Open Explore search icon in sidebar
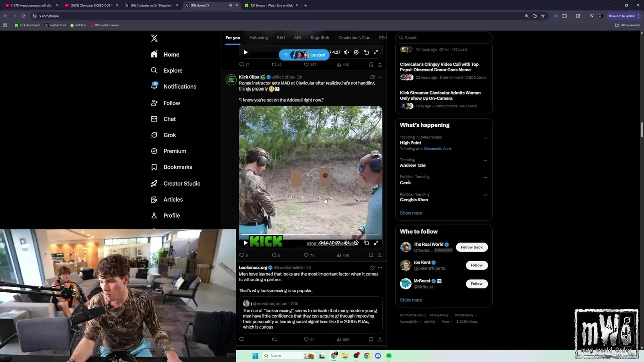 154,70
